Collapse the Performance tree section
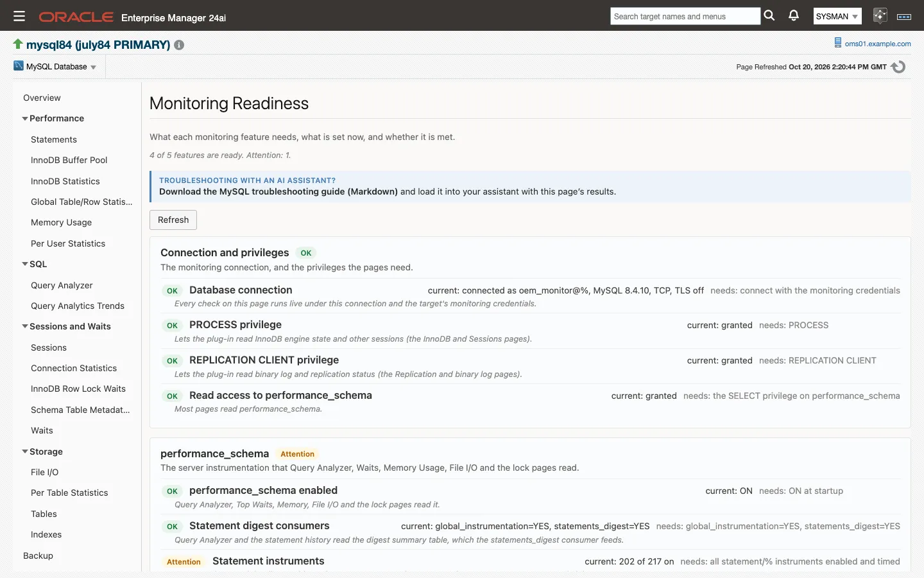This screenshot has width=924, height=578. tap(25, 118)
